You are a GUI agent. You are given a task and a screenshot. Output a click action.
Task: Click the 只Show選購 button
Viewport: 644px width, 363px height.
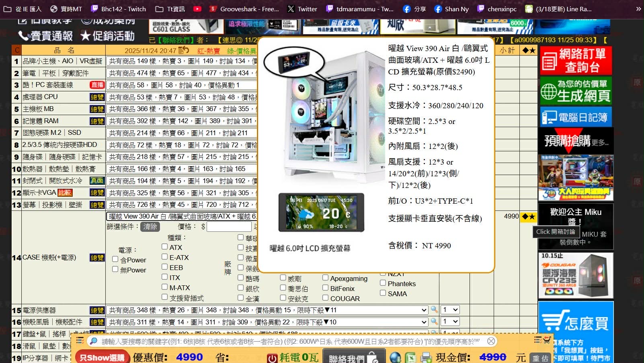[x=102, y=357]
